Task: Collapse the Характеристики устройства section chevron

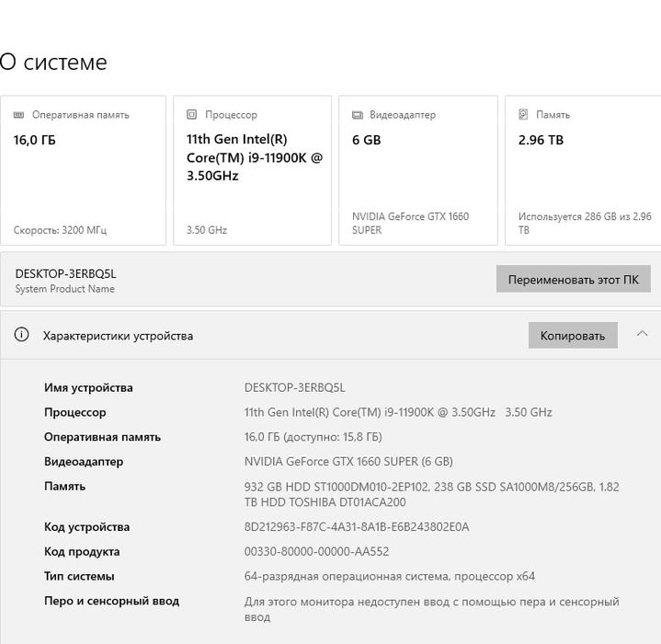Action: tap(643, 334)
